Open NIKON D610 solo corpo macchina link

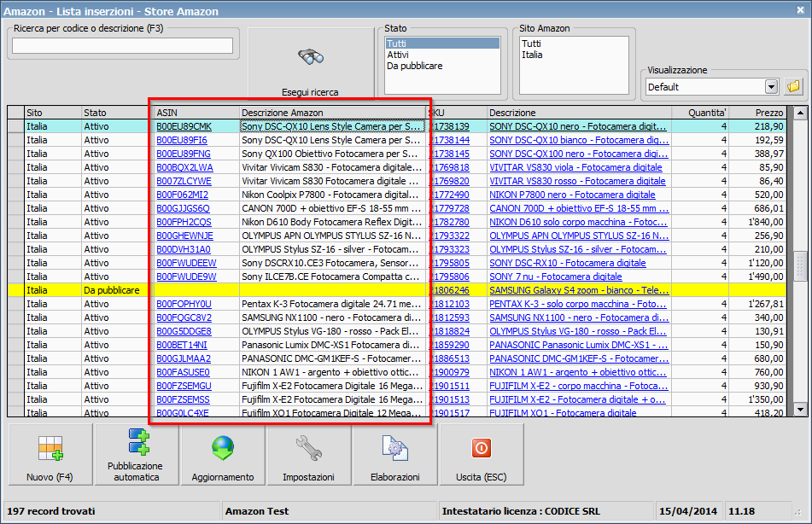pos(578,222)
